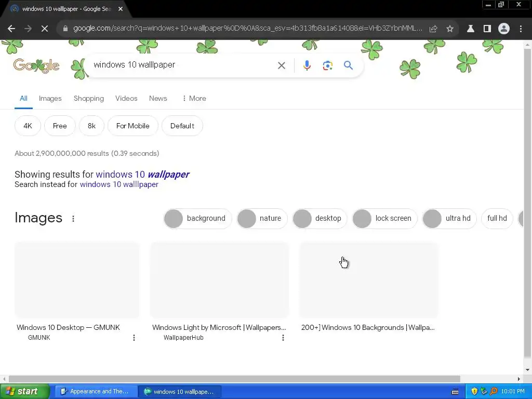Open the Images section options dots
The height and width of the screenshot is (399, 532).
tap(73, 219)
